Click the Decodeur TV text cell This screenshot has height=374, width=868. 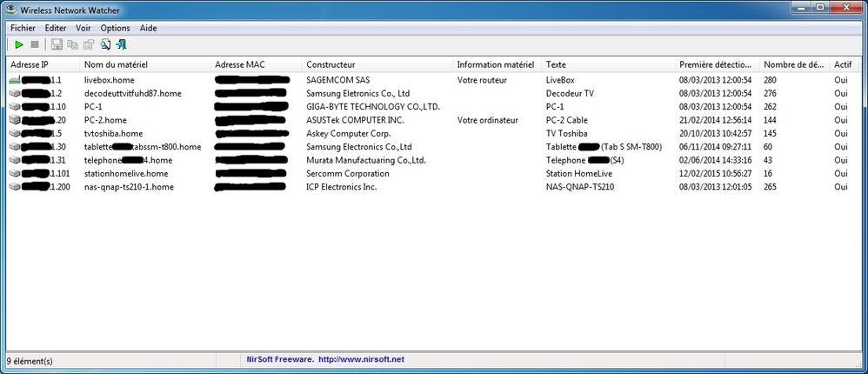point(570,94)
